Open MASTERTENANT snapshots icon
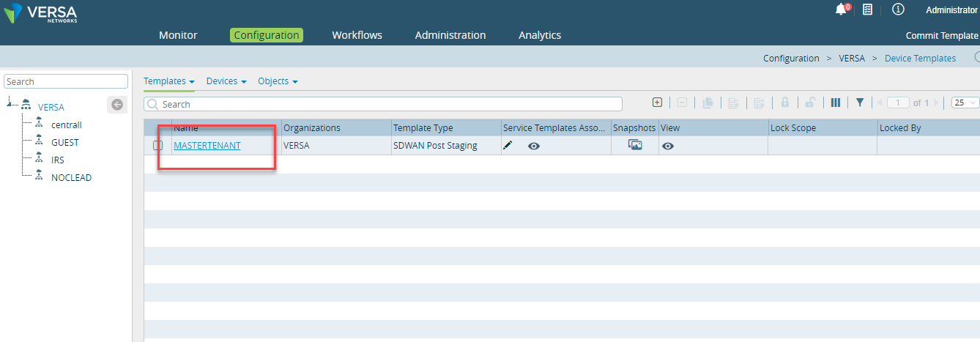Image resolution: width=980 pixels, height=342 pixels. click(635, 146)
